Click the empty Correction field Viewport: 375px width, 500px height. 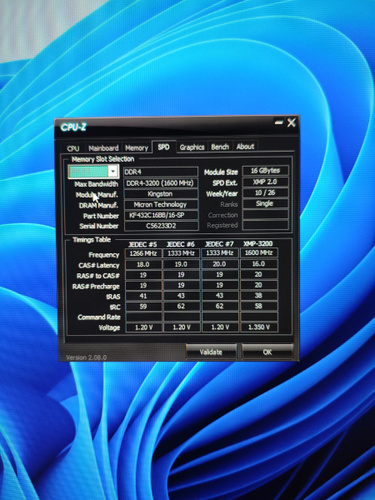pos(265,214)
